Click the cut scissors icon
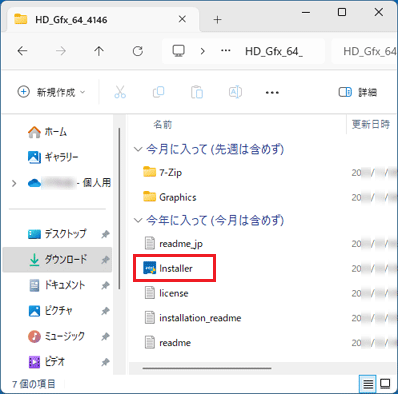Screen dimensions: 398x394 click(x=120, y=92)
